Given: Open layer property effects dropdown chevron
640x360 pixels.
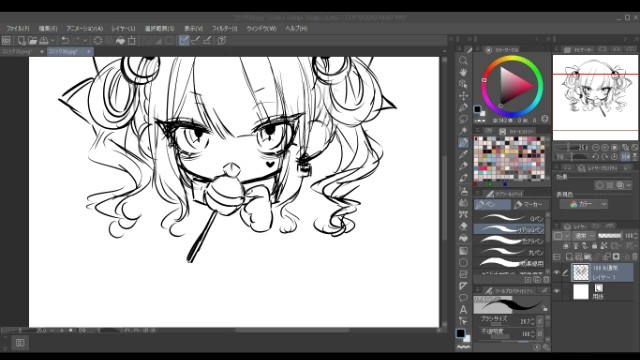Looking at the screenshot, I should (x=628, y=185).
